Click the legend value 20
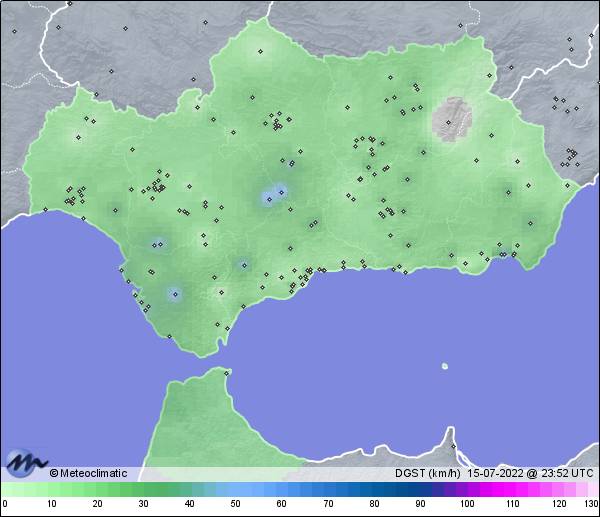Viewport: 600px width, 517px height. 97,504
